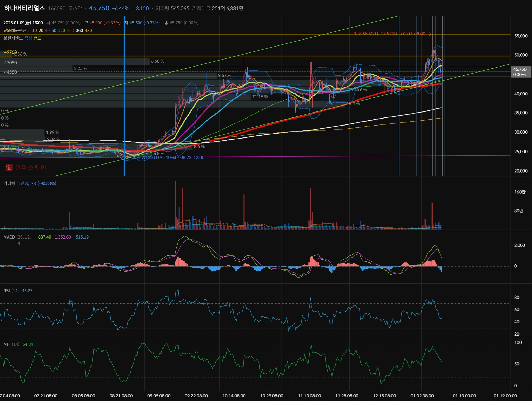Open the MACD indicator settings label
The height and width of the screenshot is (401, 532).
pyautogui.click(x=9, y=237)
